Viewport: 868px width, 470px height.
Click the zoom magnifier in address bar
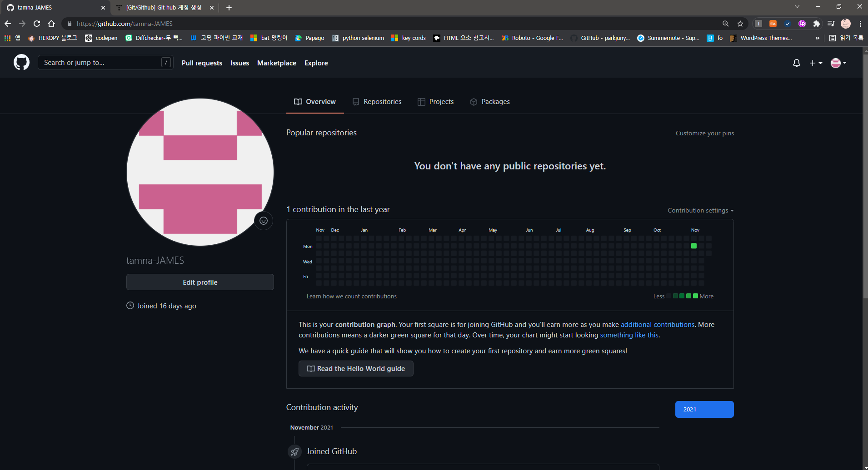tap(726, 24)
